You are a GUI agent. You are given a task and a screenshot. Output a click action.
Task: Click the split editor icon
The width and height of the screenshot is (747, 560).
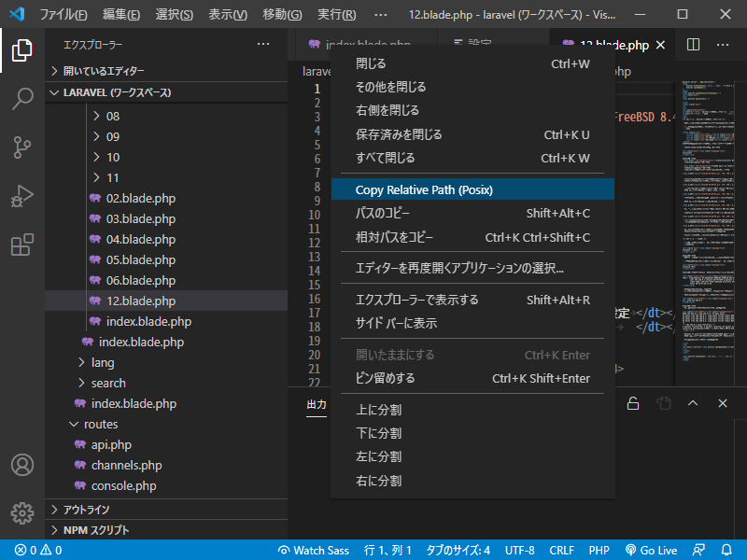click(x=693, y=45)
